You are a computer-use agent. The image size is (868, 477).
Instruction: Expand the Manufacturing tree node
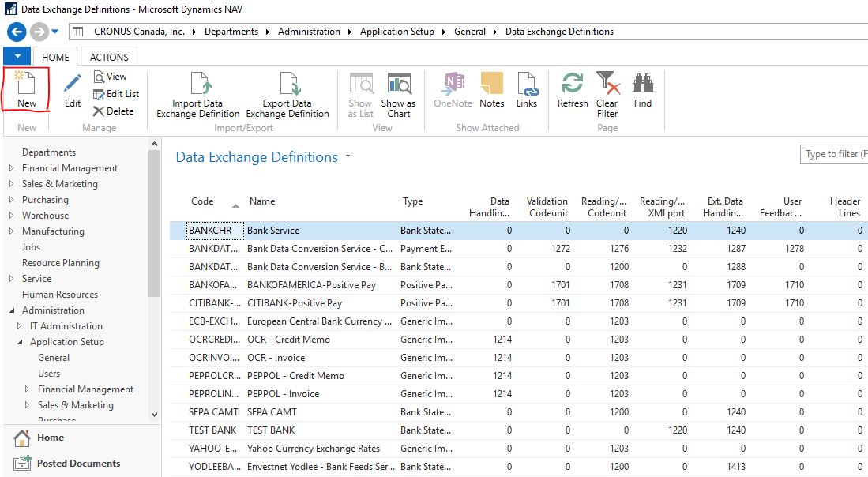(x=12, y=231)
